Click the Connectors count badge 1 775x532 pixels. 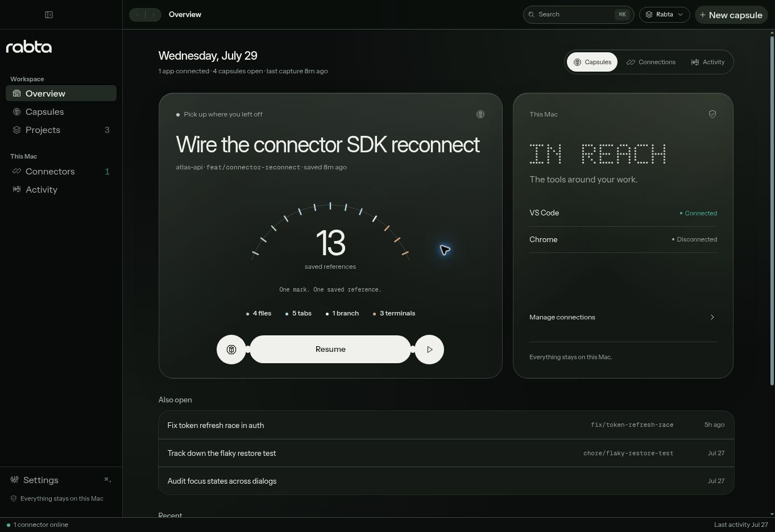[x=107, y=172]
